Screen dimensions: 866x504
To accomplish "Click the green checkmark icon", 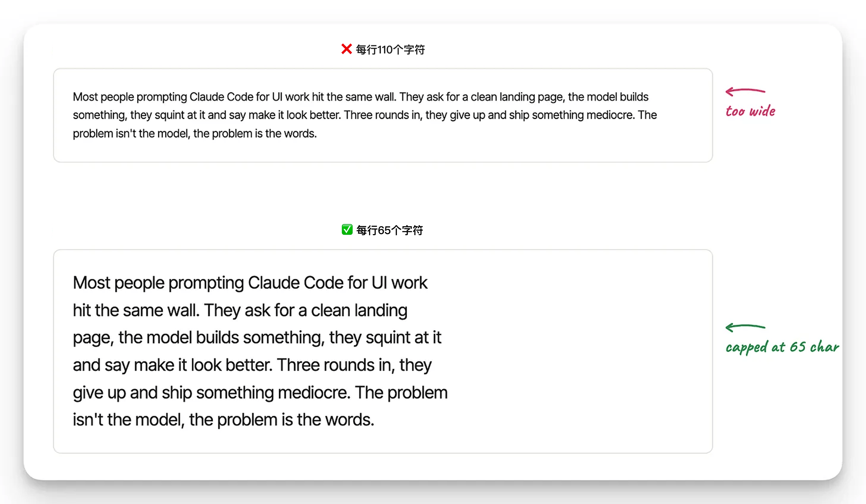I will 347,229.
